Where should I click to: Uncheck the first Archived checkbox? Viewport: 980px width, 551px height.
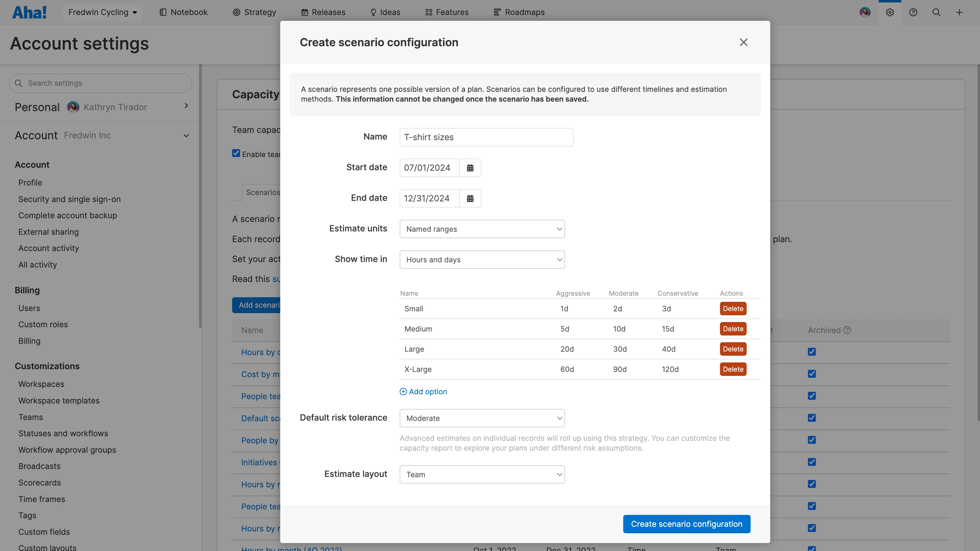pos(812,352)
